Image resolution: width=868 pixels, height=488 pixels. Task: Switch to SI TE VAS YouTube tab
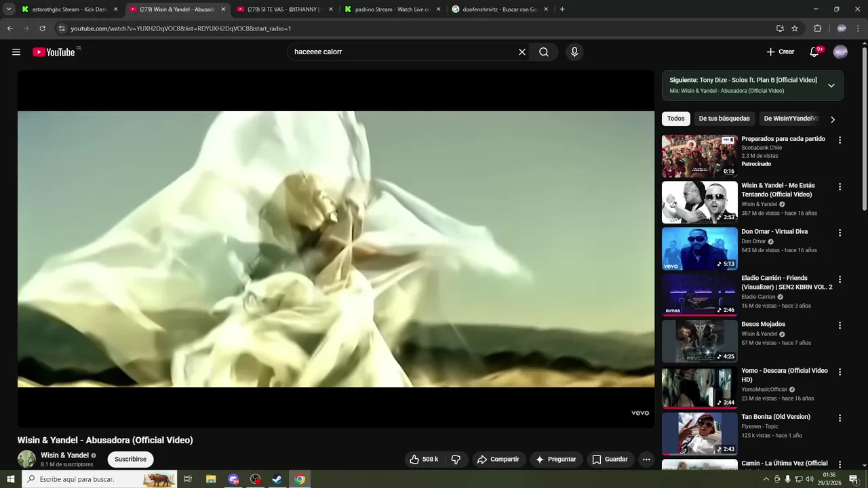[x=285, y=9]
